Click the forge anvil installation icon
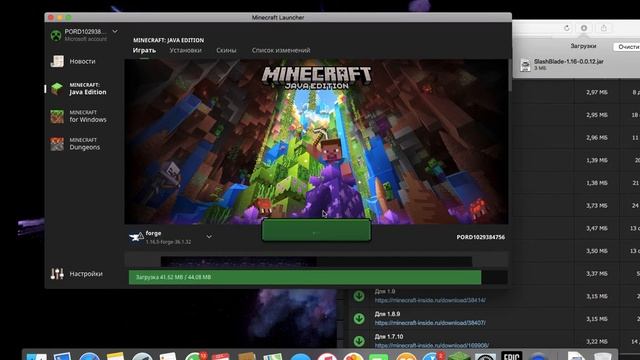The image size is (640, 360). (x=136, y=237)
